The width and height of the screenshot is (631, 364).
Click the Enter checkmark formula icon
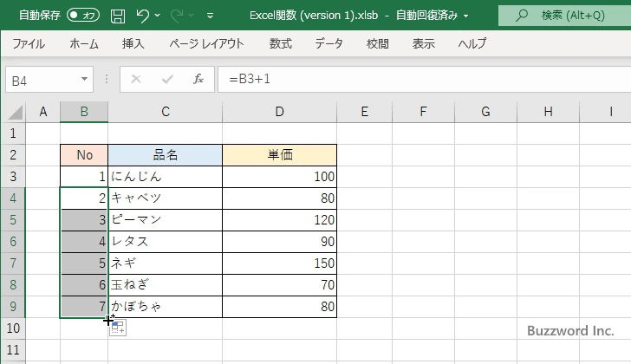click(x=167, y=79)
